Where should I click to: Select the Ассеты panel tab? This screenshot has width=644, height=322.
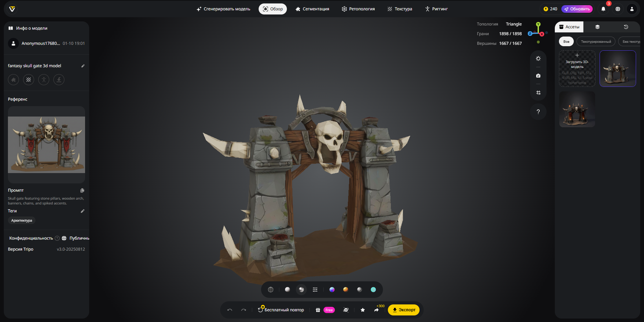point(569,27)
